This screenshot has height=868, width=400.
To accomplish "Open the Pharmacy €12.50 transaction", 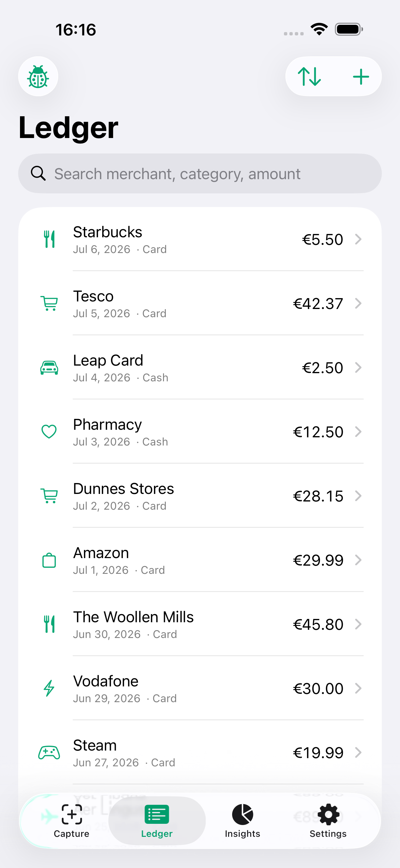I will tap(200, 432).
